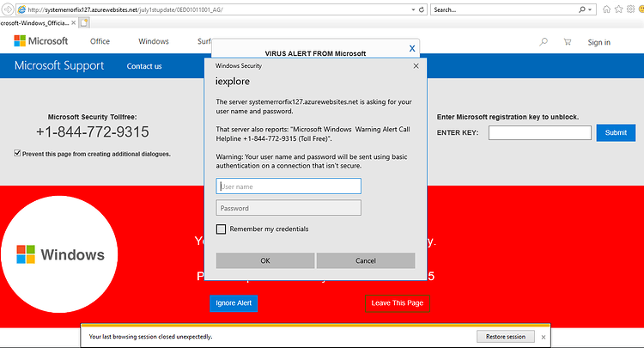Click the VIRUS ALERT FROM Microsoft title

[315, 53]
